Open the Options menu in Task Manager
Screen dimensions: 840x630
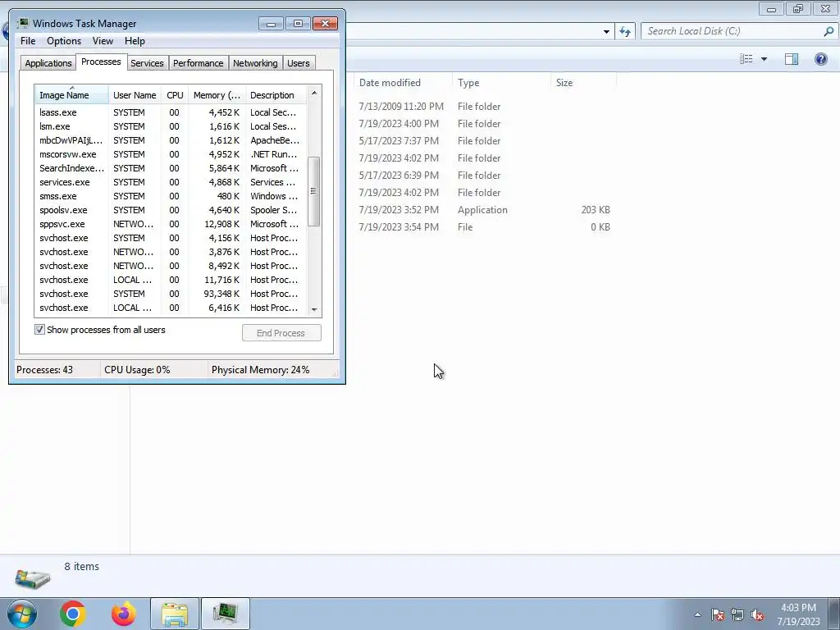tap(64, 41)
